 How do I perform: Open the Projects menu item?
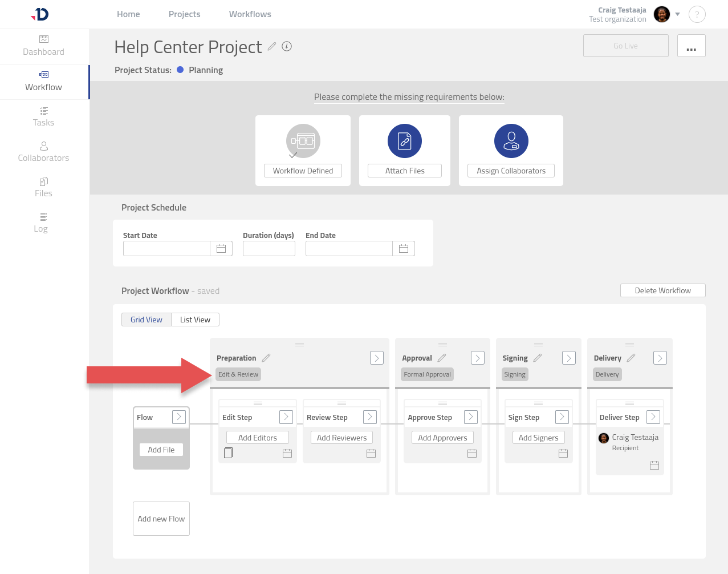click(184, 14)
